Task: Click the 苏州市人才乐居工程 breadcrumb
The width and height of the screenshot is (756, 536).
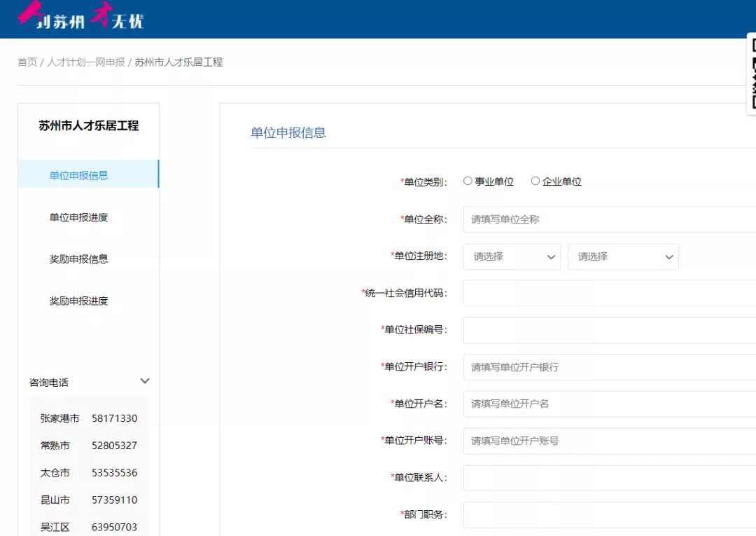Action: [x=178, y=62]
